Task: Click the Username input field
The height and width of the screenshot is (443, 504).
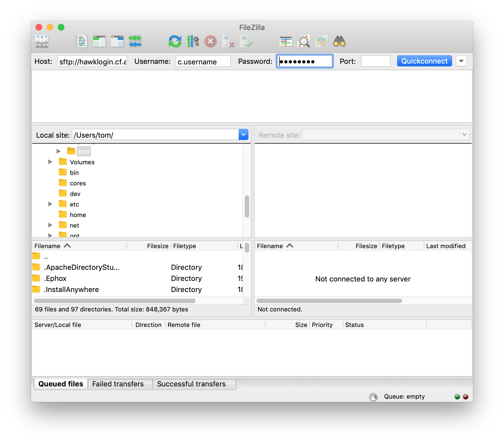Action: (x=203, y=61)
